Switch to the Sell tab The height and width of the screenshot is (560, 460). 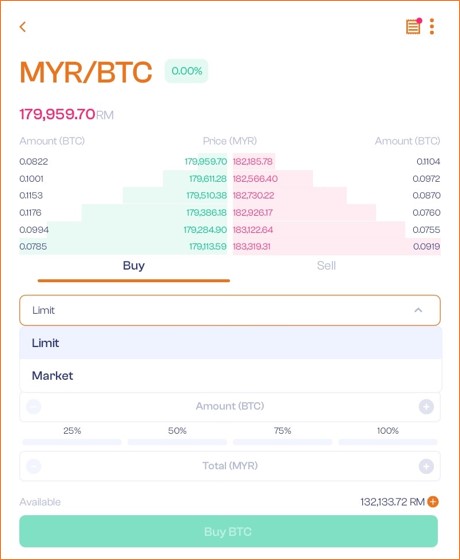point(326,266)
